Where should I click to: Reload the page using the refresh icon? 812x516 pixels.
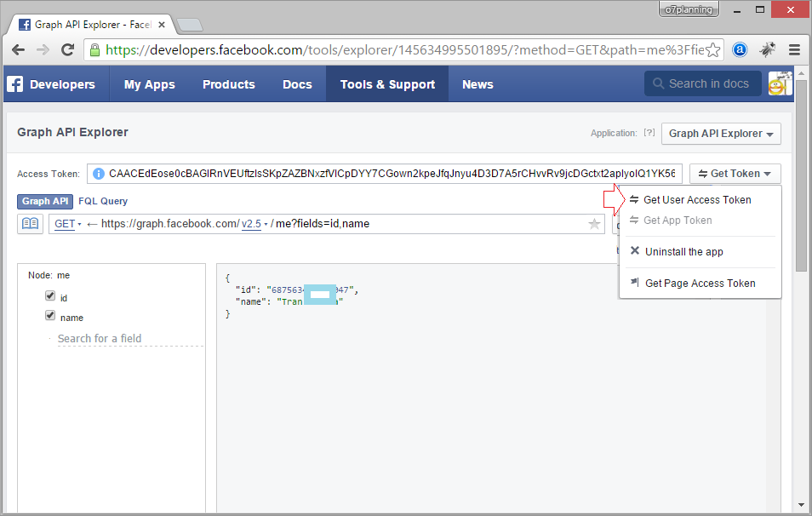click(67, 49)
